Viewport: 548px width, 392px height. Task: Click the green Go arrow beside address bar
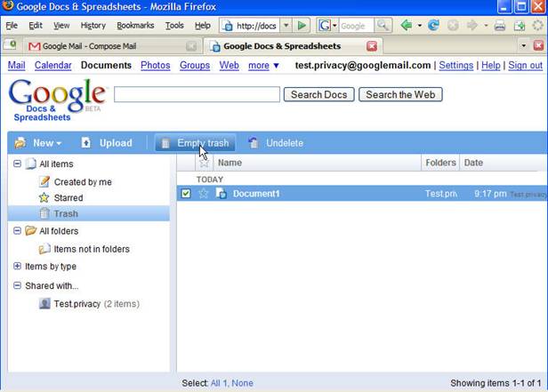coord(302,26)
